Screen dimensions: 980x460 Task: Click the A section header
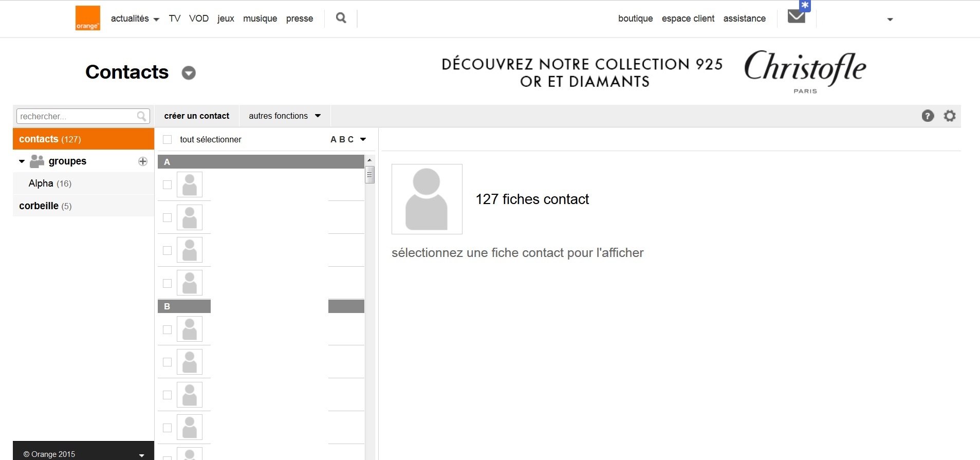261,162
